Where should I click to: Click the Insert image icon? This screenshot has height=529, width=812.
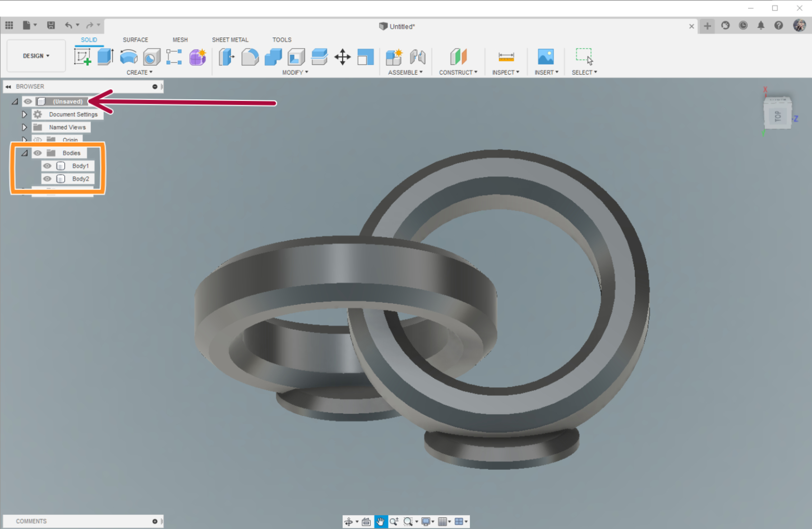point(546,57)
